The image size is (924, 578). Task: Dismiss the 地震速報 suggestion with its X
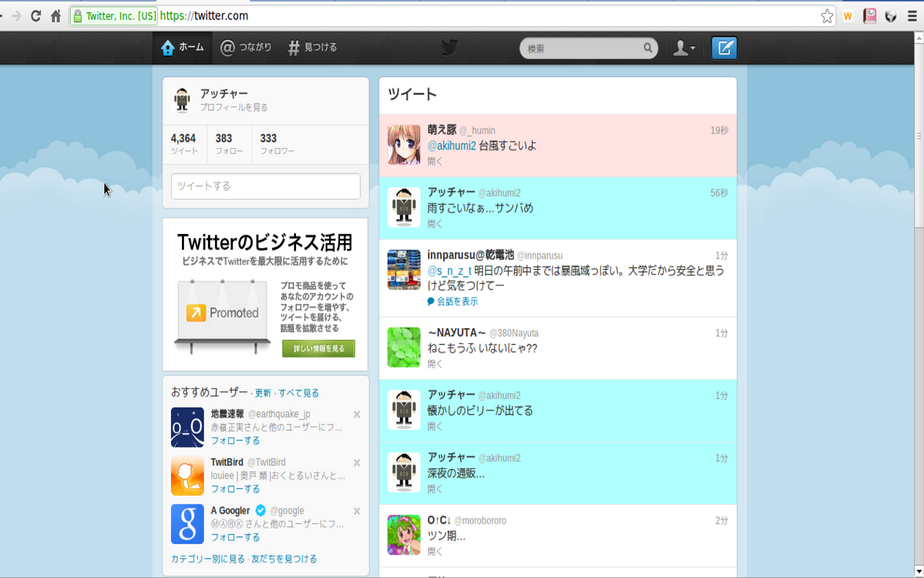coord(357,415)
